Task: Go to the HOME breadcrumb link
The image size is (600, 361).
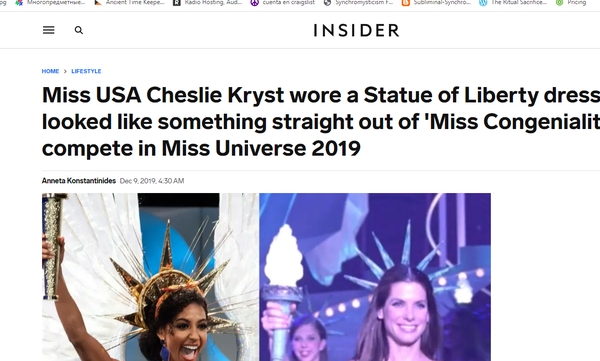Action: point(50,71)
